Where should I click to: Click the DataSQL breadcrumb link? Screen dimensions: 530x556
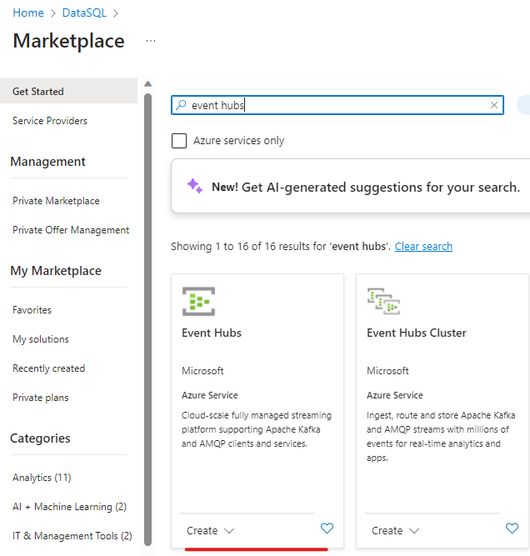pyautogui.click(x=84, y=13)
